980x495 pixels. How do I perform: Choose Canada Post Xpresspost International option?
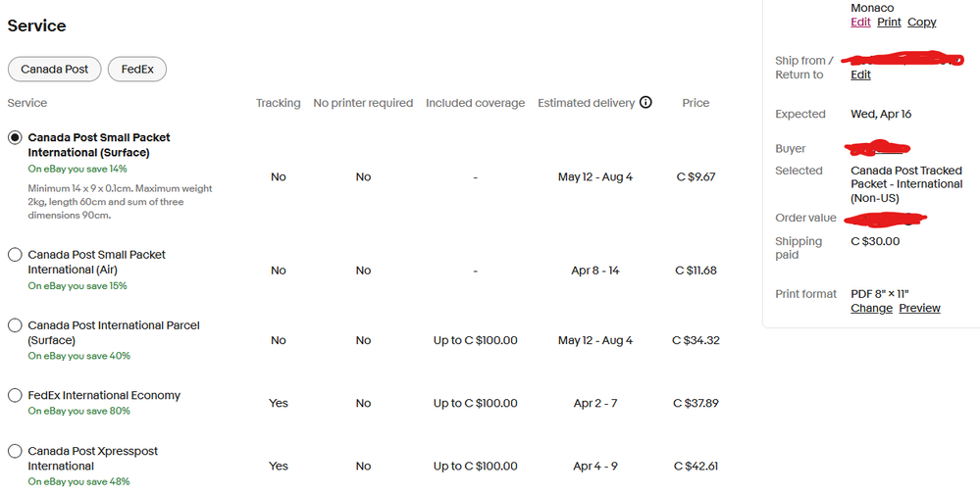pos(15,452)
